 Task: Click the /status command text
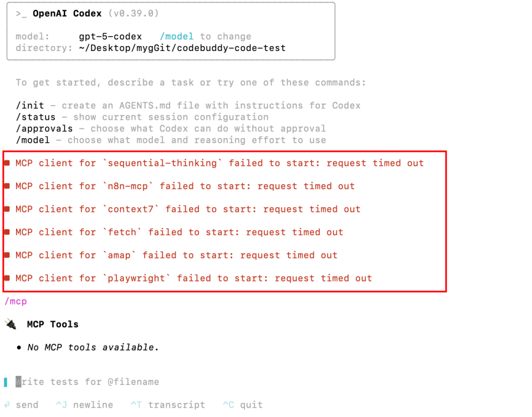coord(35,117)
